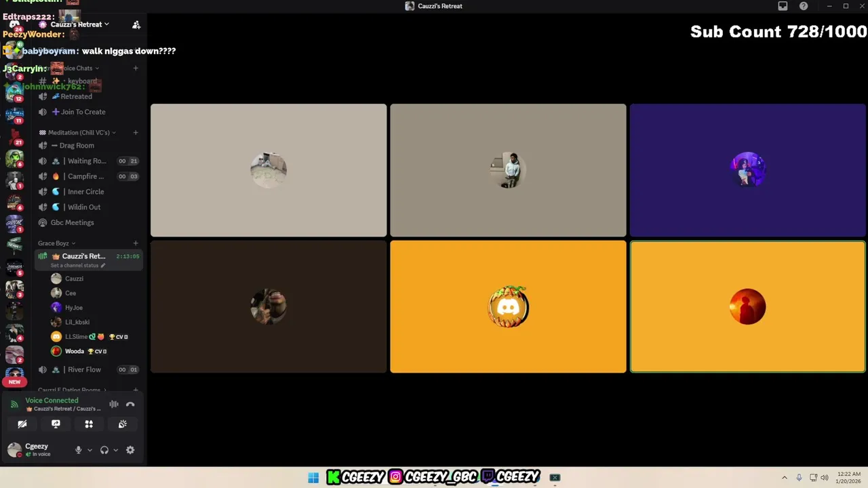Open the help question mark icon
The height and width of the screenshot is (488, 868).
804,6
